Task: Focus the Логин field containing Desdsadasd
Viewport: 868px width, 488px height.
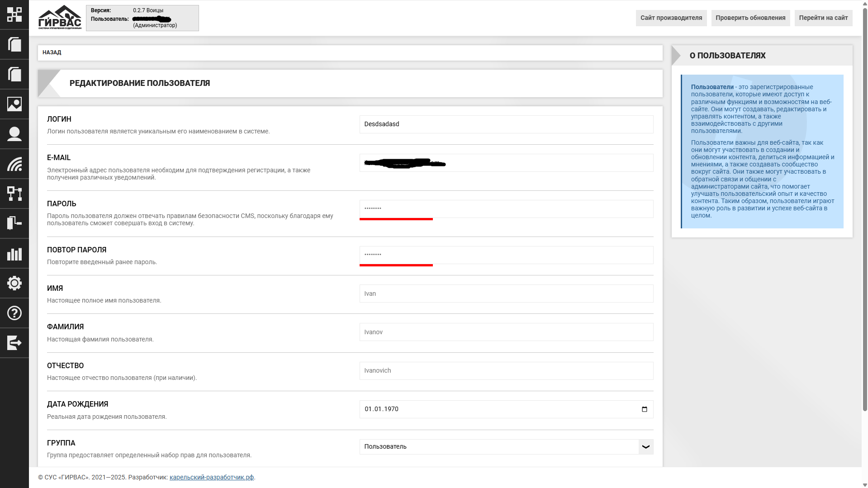Action: [x=506, y=124]
